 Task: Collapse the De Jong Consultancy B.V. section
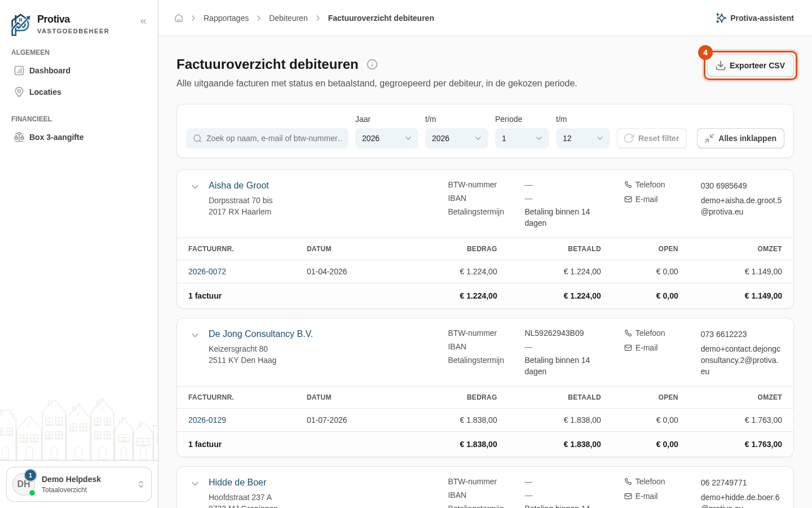195,335
